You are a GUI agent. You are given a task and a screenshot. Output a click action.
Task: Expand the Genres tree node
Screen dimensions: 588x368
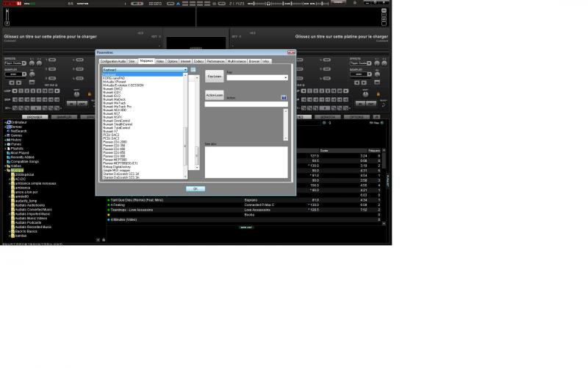click(5, 135)
